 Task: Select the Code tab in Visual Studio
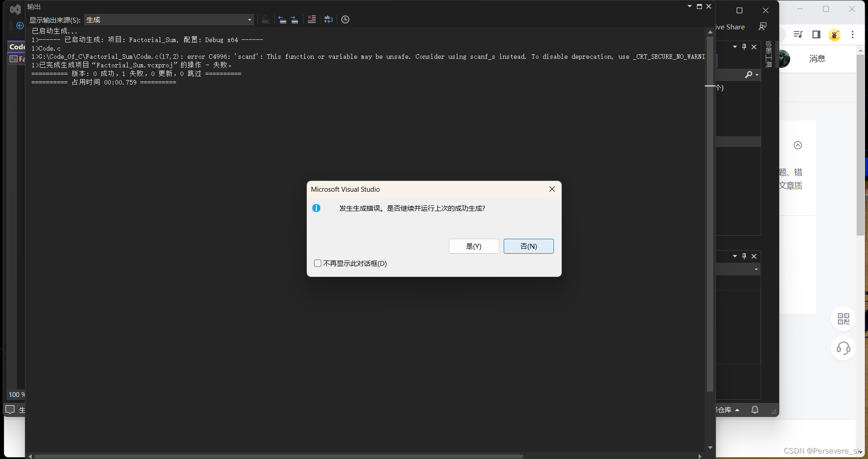17,47
